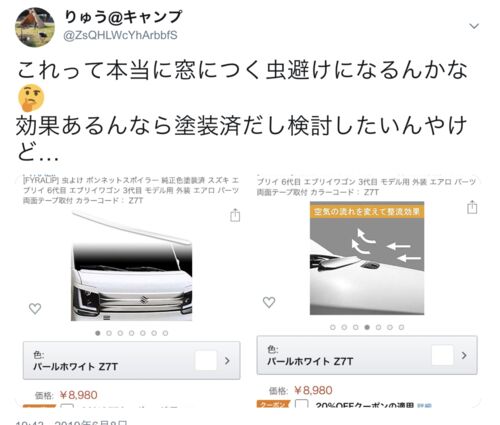Open the @ZsQHLWcYhArbbfS handle link
Viewport: 500px width, 425px height.
(120, 35)
